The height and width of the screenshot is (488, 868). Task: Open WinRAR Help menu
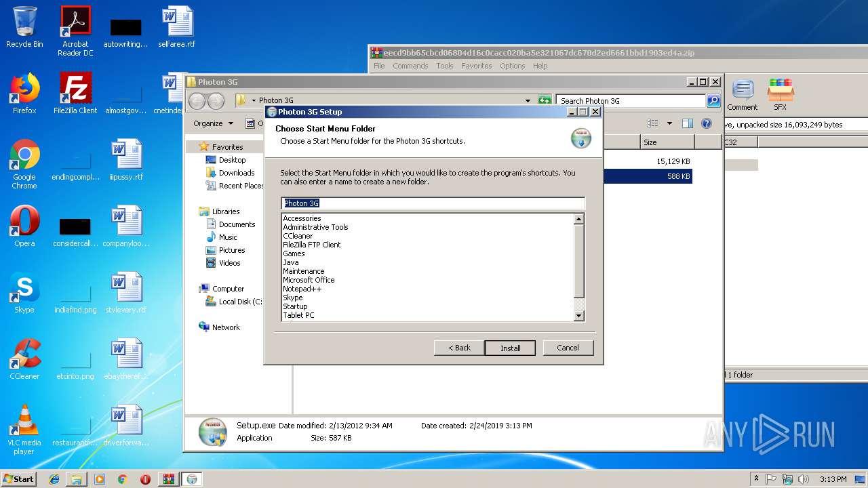(540, 66)
